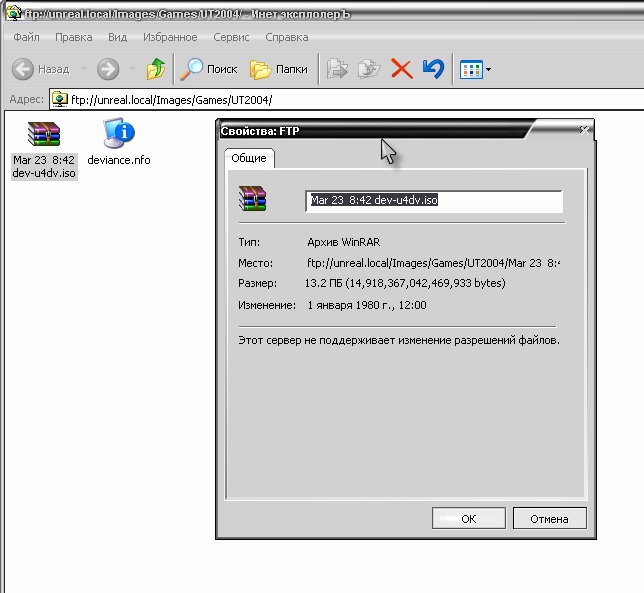
Task: Click the Место: label
Action: (x=255, y=263)
